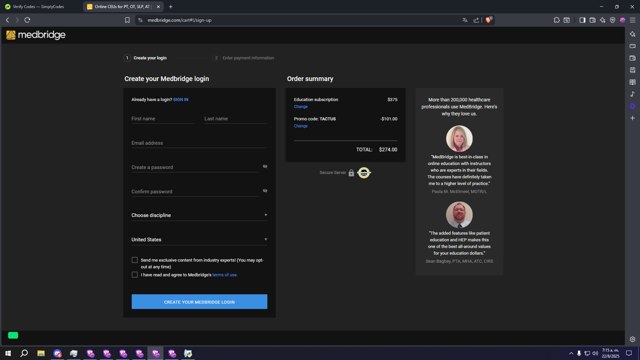This screenshot has width=640, height=360.
Task: Expand the Choose discipline dropdown
Action: [199, 215]
